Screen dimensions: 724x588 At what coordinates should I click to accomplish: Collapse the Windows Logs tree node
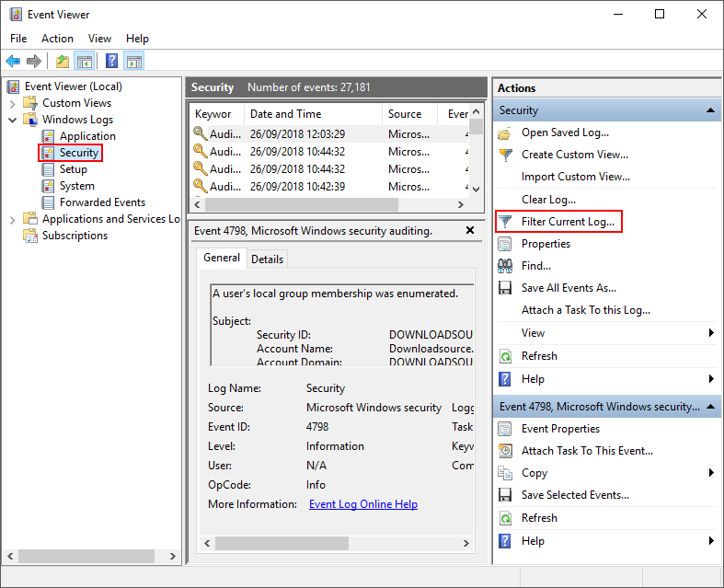click(13, 121)
